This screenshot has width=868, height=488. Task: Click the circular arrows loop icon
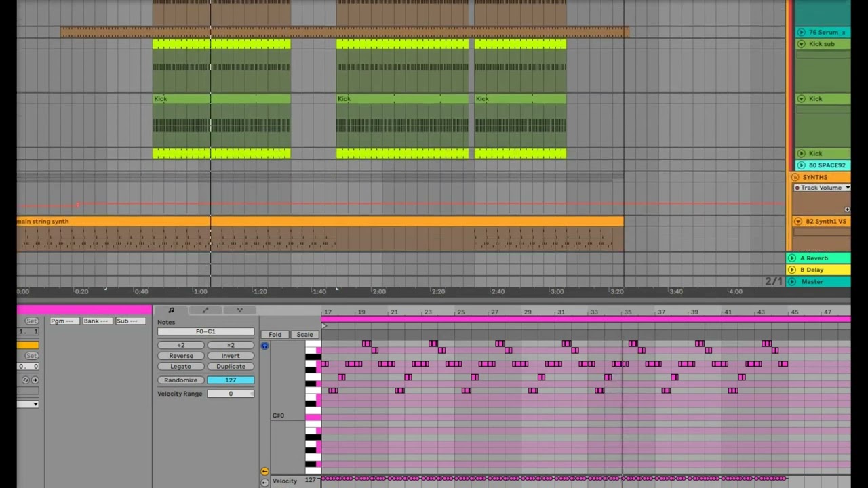coord(26,380)
